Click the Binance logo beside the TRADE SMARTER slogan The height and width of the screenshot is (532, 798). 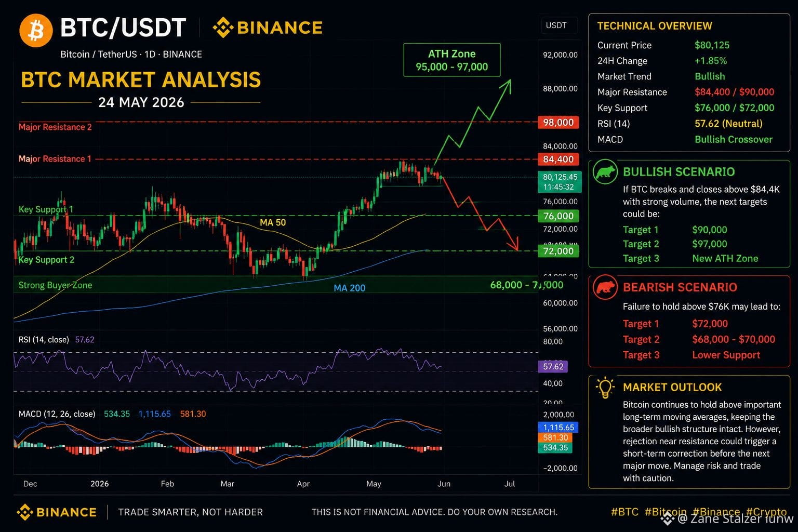point(57,512)
